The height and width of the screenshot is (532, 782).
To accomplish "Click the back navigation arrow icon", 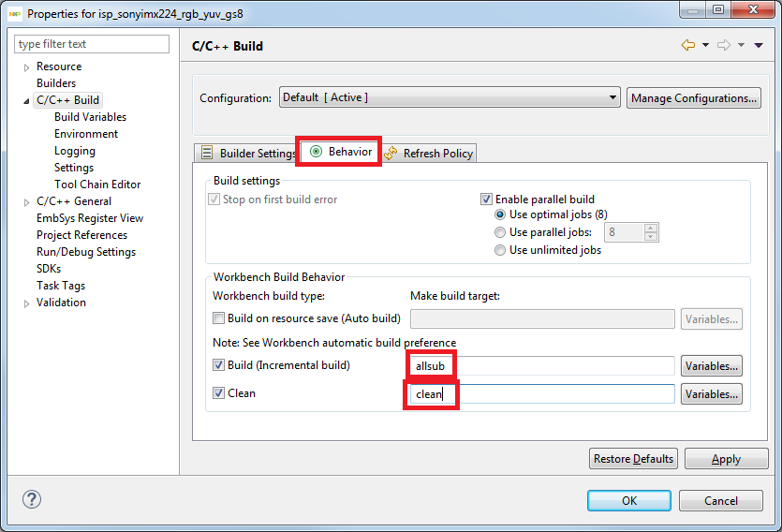I will [688, 46].
